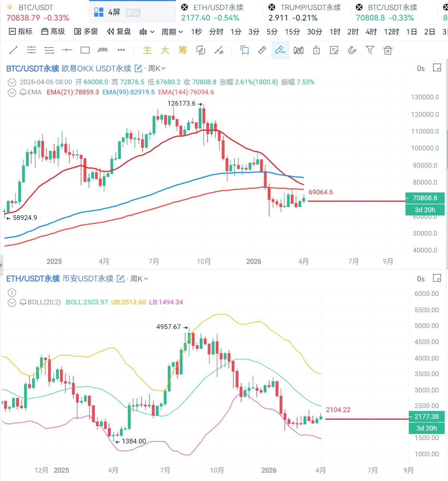The height and width of the screenshot is (481, 448).
Task: Collapse the BTC chart OHLC info row
Action: pos(12,82)
